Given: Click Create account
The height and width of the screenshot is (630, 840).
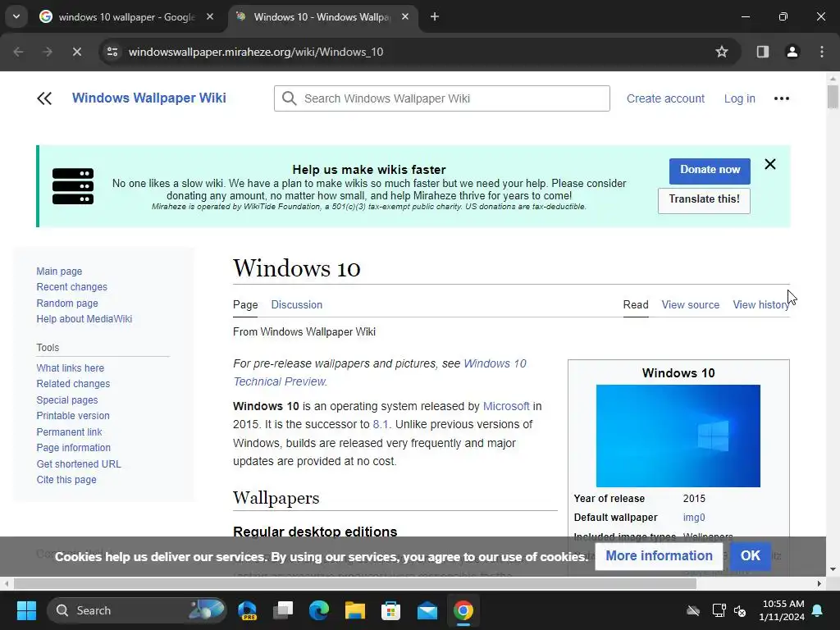Looking at the screenshot, I should click(x=665, y=98).
